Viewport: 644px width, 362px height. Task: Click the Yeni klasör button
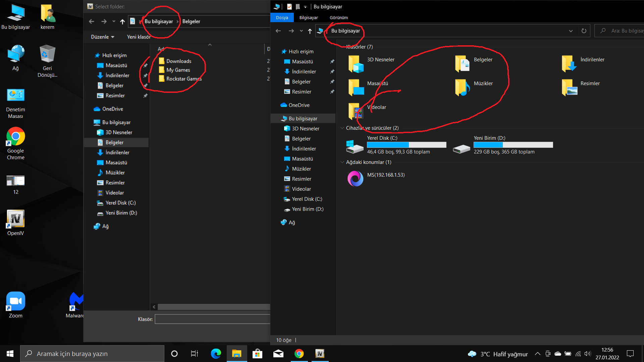pyautogui.click(x=139, y=37)
